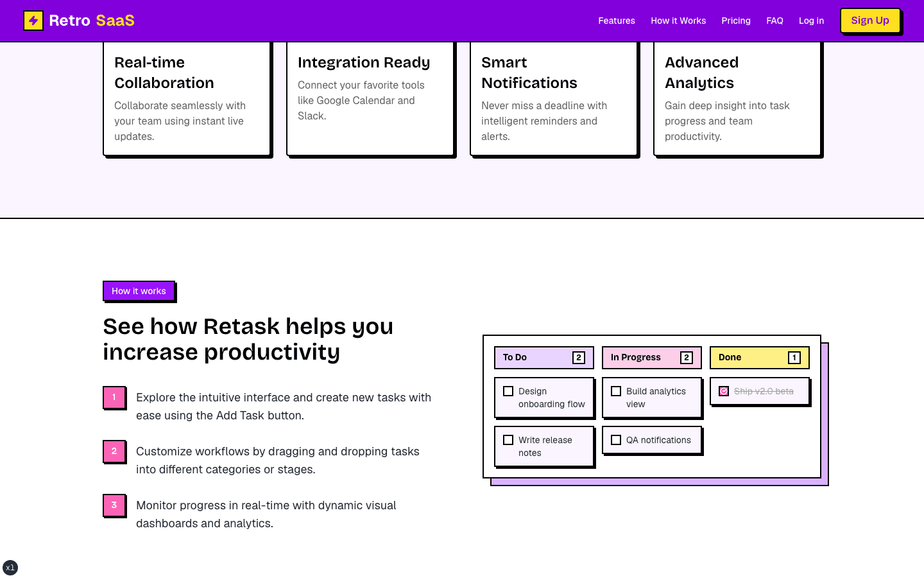
Task: Check the Design onboarding flow task
Action: pyautogui.click(x=508, y=391)
